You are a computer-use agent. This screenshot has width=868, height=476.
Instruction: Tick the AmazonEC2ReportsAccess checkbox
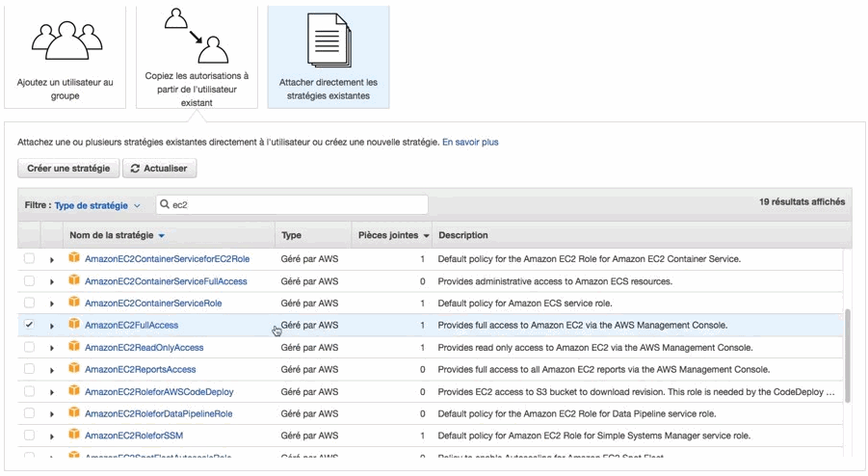(29, 369)
